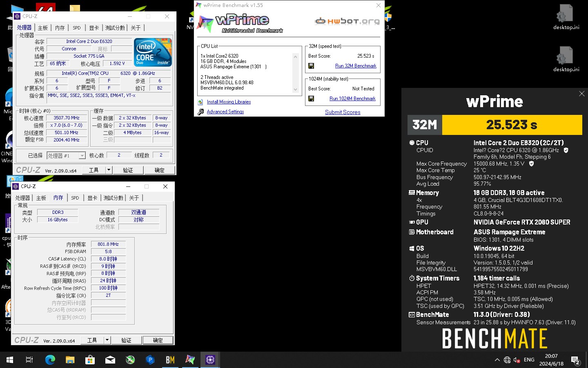Click Submit Scores link
The image size is (588, 368).
(x=343, y=112)
